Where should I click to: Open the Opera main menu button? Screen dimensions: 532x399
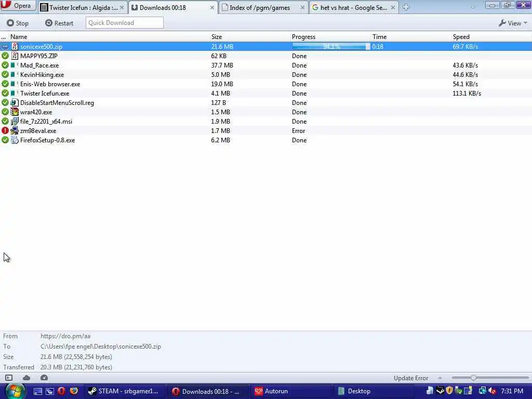(x=18, y=6)
